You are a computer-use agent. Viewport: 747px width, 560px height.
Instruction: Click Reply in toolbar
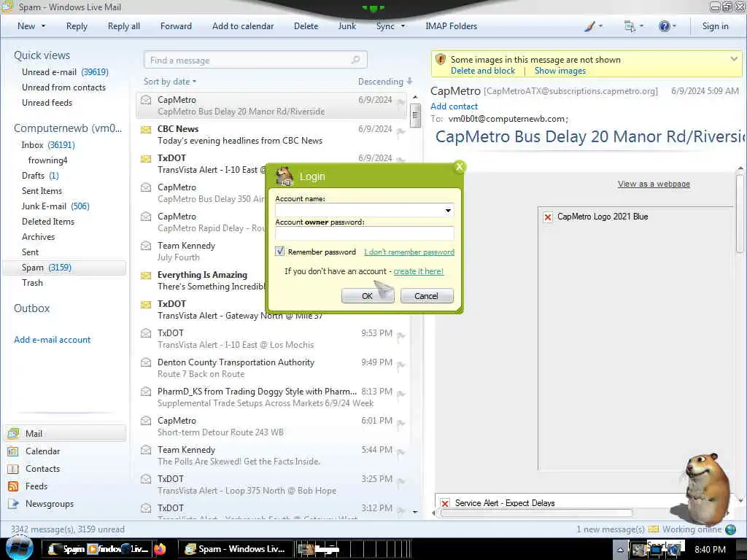77,26
